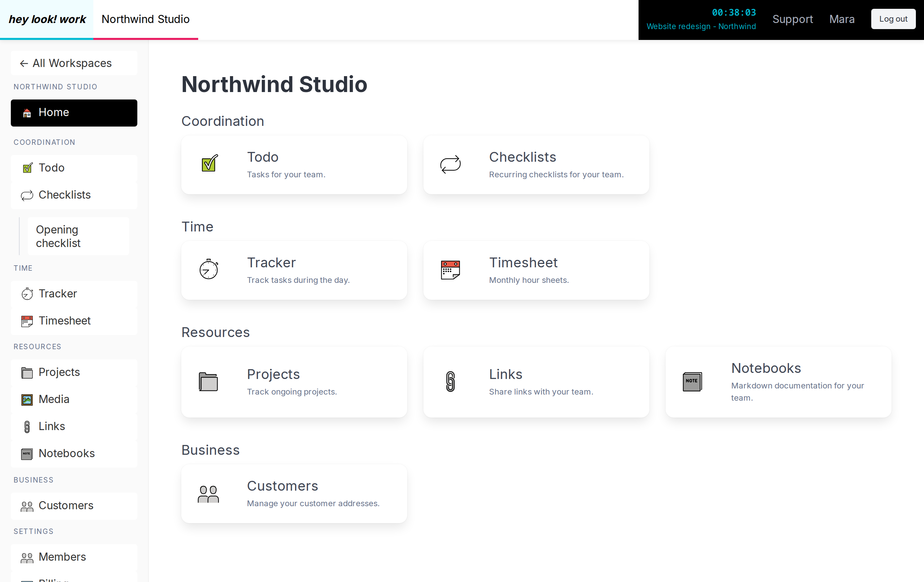Viewport: 924px width, 582px height.
Task: Click 'Manage your customer addresses.' text
Action: click(x=313, y=504)
